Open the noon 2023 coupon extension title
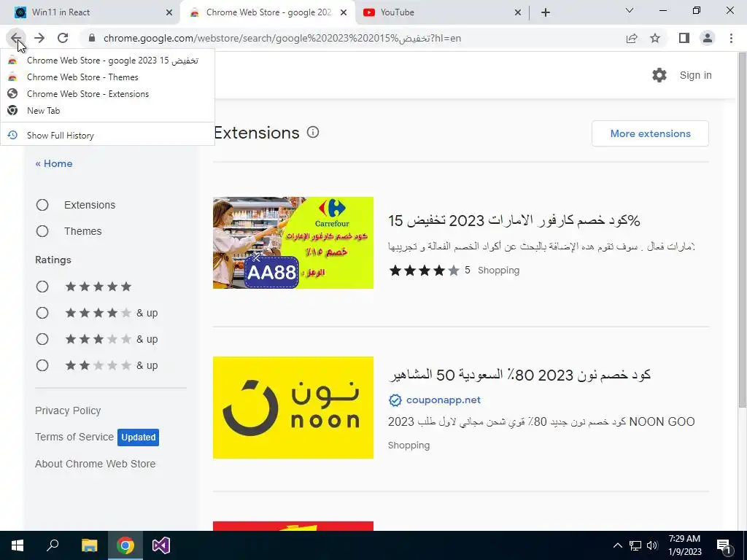747x560 pixels. tap(519, 375)
